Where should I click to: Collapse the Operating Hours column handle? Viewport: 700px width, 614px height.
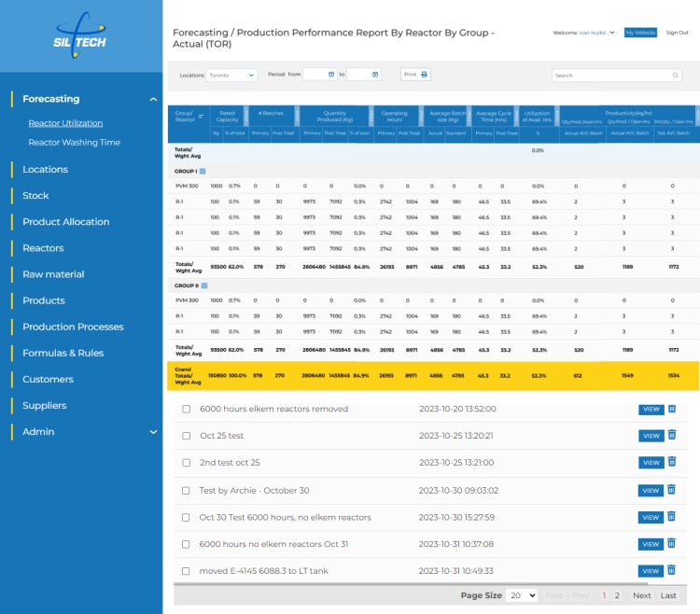click(x=421, y=117)
